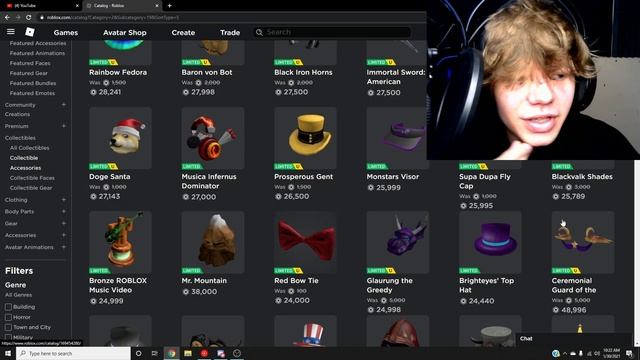Expand the Body Parts category plus
640x360 pixels.
64,211
